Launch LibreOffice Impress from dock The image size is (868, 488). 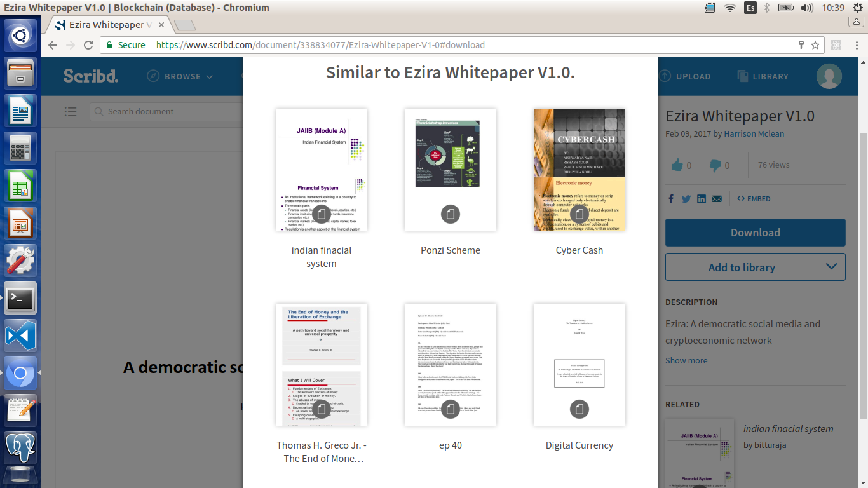click(20, 223)
